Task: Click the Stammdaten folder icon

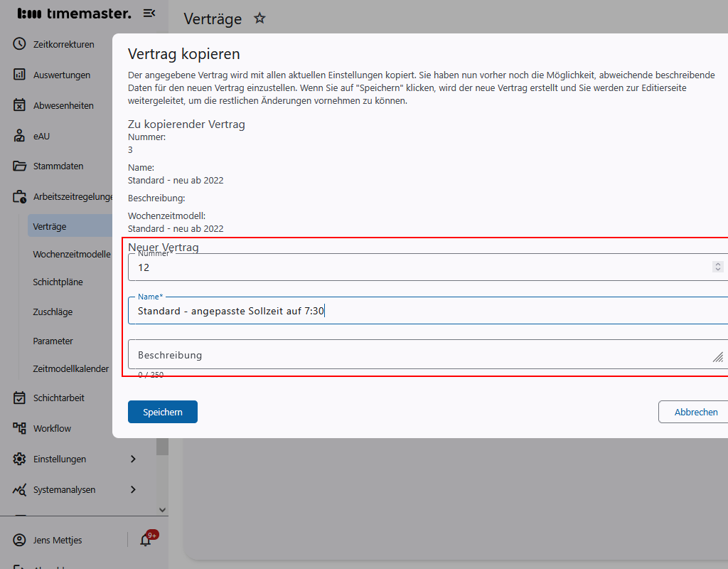Action: coord(19,166)
